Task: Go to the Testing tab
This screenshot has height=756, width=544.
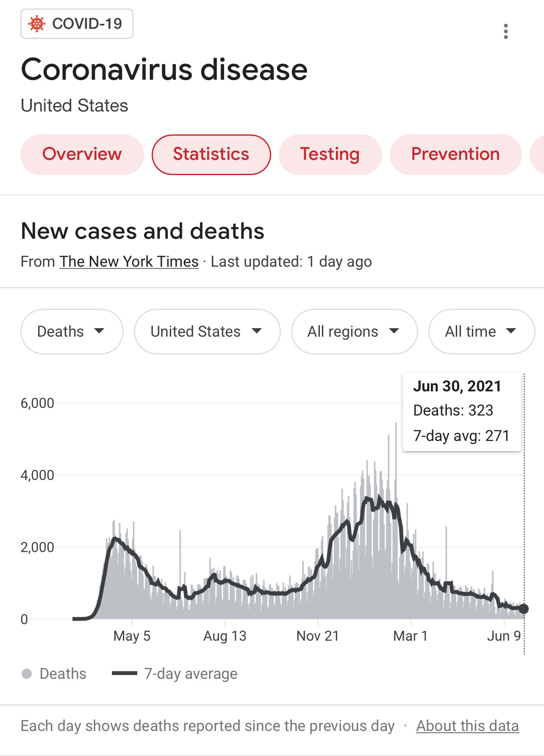Action: 330,154
